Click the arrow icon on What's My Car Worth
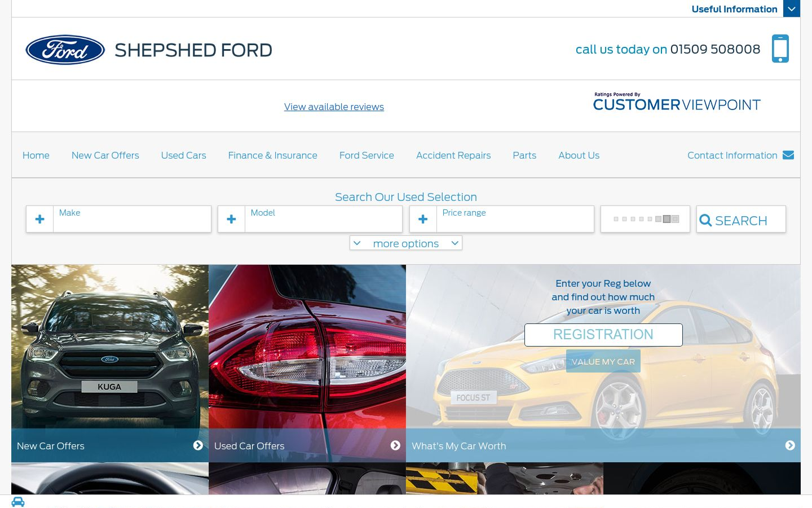The image size is (812, 508). [x=790, y=445]
